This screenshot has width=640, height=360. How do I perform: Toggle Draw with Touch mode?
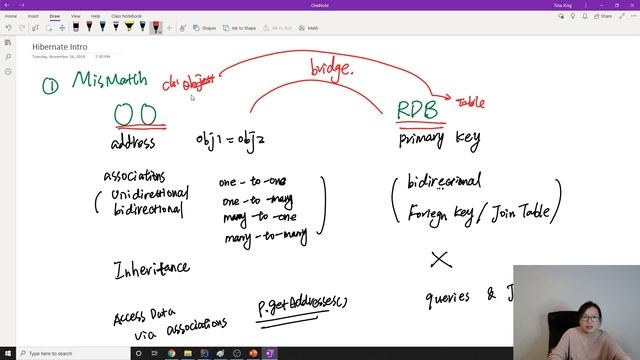182,28
